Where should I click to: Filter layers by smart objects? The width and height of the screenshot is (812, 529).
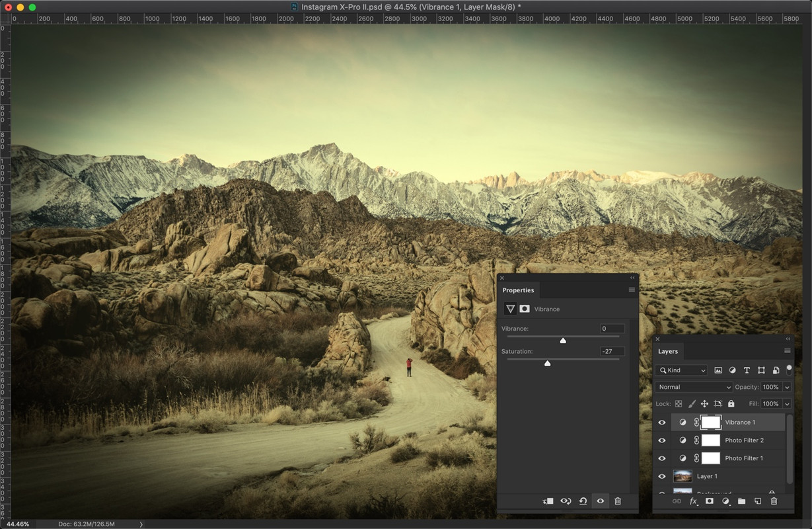click(776, 370)
